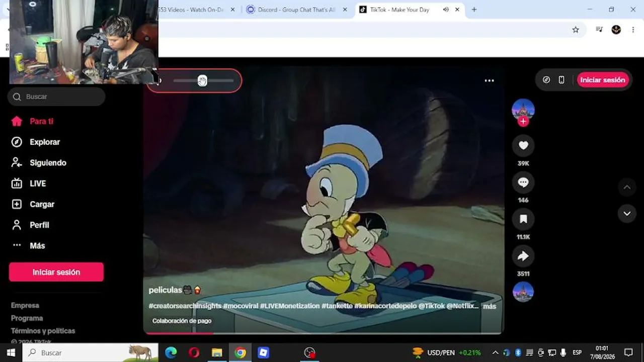Go to the previous video with the up chevron
Viewport: 644px width, 362px height.
coord(627,188)
